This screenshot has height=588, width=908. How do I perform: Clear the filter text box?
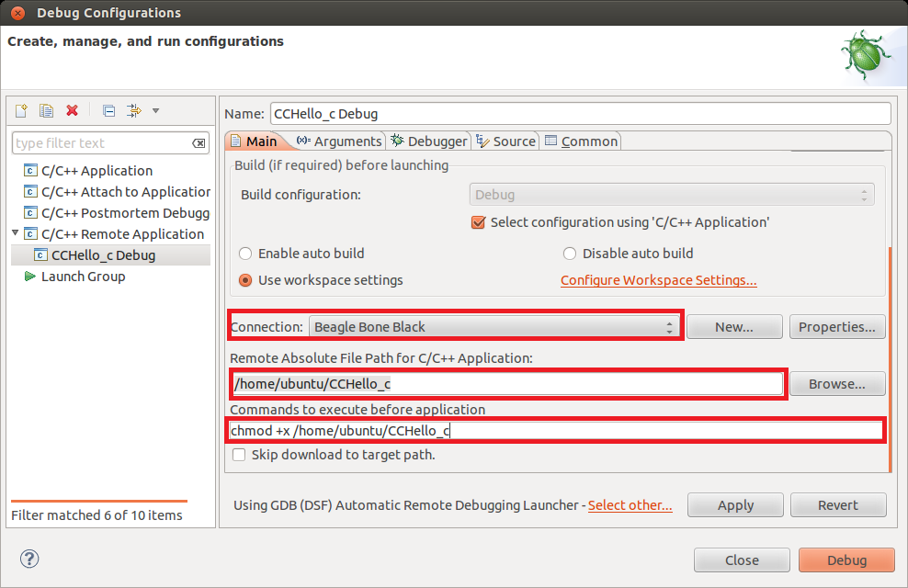point(199,143)
